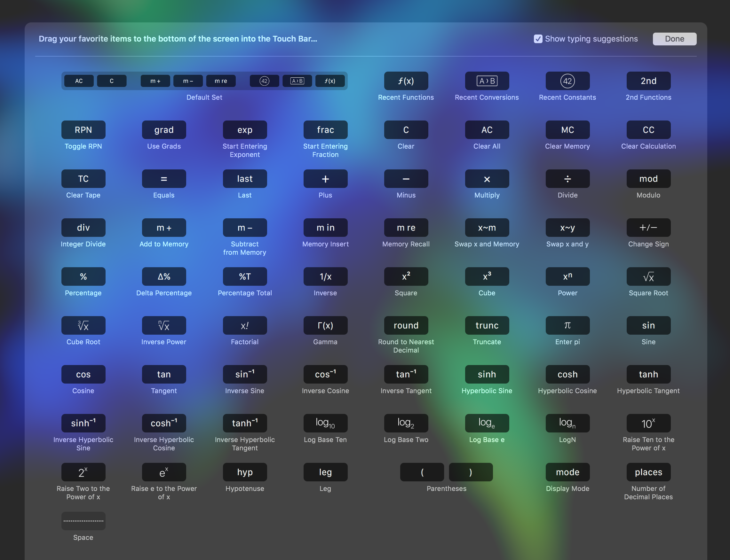Image resolution: width=730 pixels, height=560 pixels.
Task: Select the x³ Cube item
Action: (487, 276)
